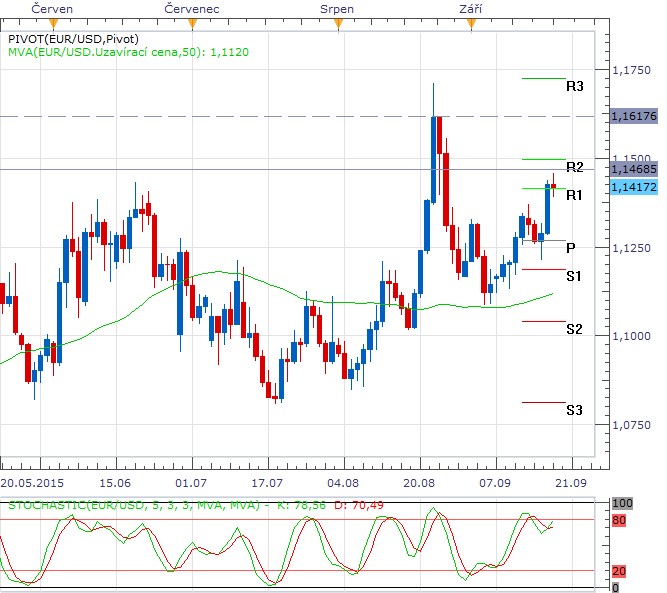Select the orange Srpen month marker
The height and width of the screenshot is (593, 667).
pos(337,23)
